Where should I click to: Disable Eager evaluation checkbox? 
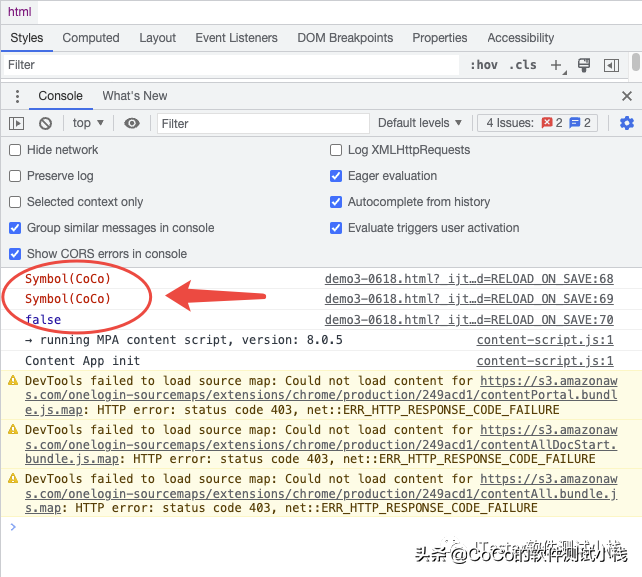tap(336, 176)
